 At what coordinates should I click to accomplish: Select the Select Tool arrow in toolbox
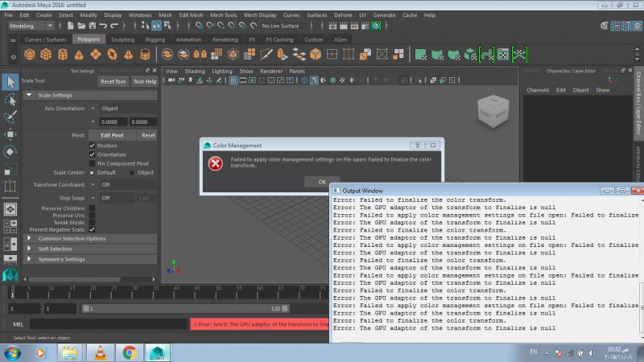(10, 82)
